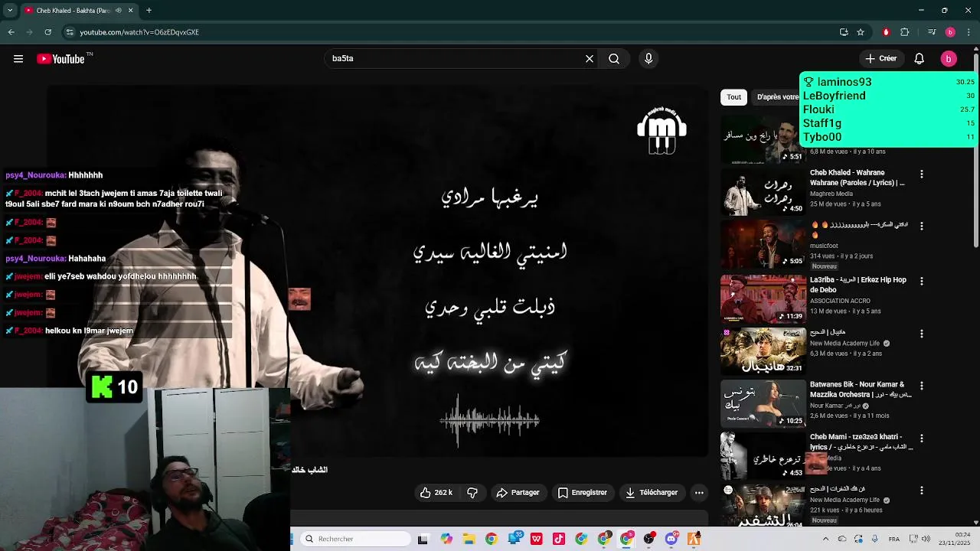Viewport: 980px width, 551px height.
Task: Click the search magnifier button
Action: pyautogui.click(x=614, y=59)
